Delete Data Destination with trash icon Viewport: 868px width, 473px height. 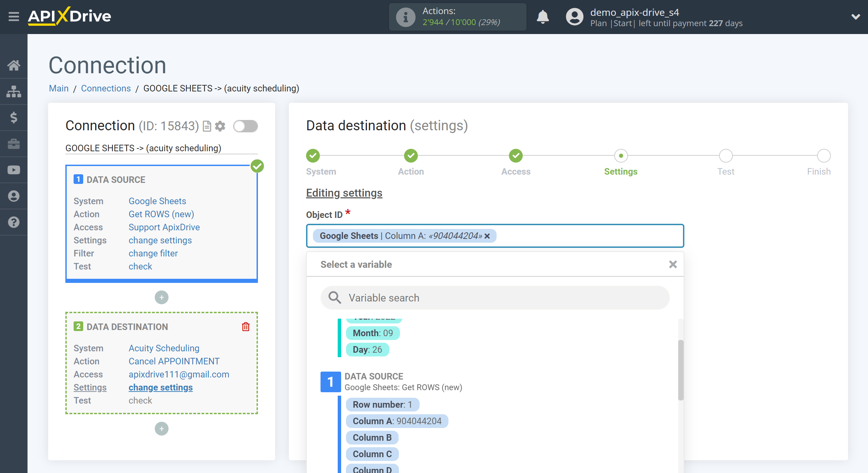pos(246,327)
